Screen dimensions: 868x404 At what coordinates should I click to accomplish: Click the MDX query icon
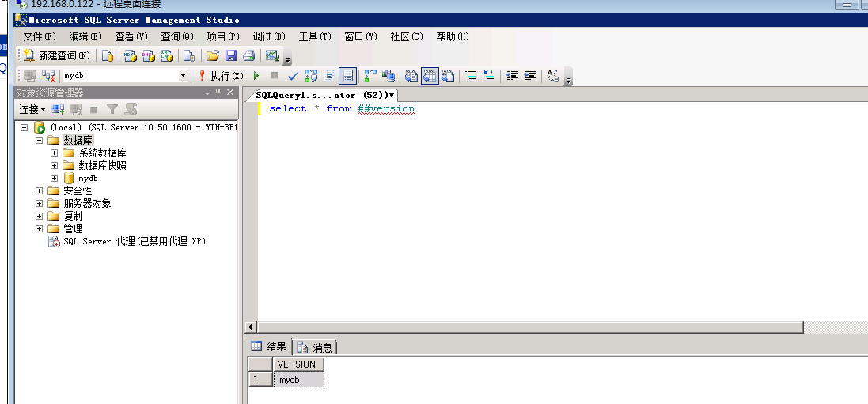tap(130, 56)
